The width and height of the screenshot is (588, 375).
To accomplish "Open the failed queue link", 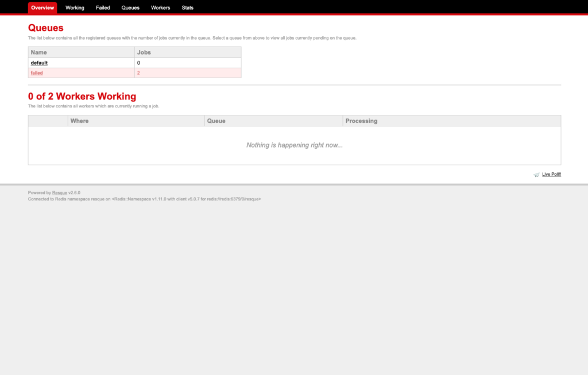I will click(37, 73).
